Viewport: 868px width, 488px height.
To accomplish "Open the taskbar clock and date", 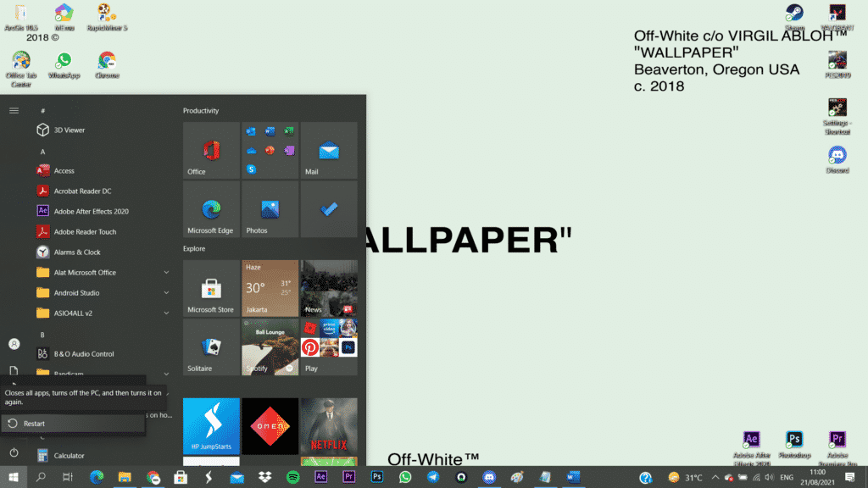I will pyautogui.click(x=817, y=477).
